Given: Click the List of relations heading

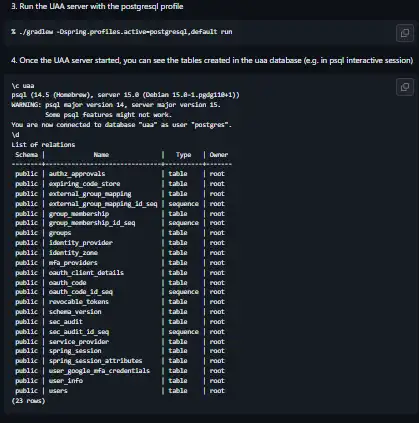Looking at the screenshot, I should tap(43, 145).
